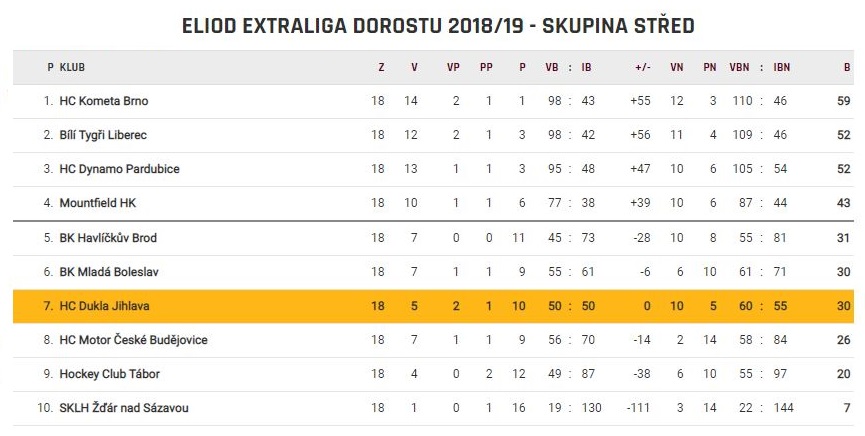Click the KLUB column header
865x436 pixels.
pos(72,67)
